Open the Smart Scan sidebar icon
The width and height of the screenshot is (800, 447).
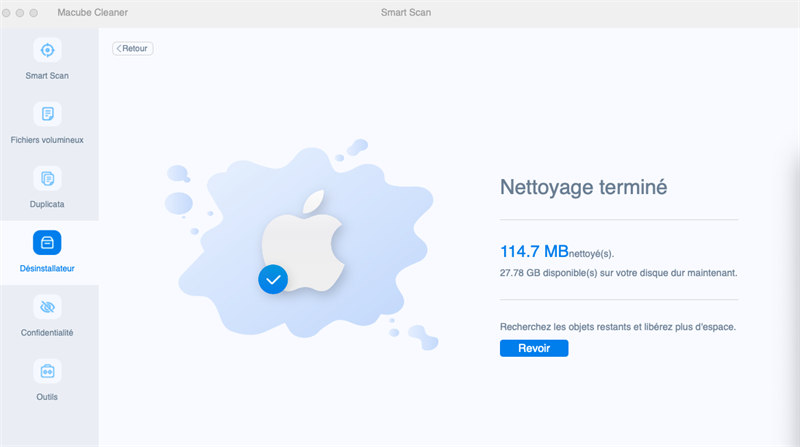coord(47,50)
